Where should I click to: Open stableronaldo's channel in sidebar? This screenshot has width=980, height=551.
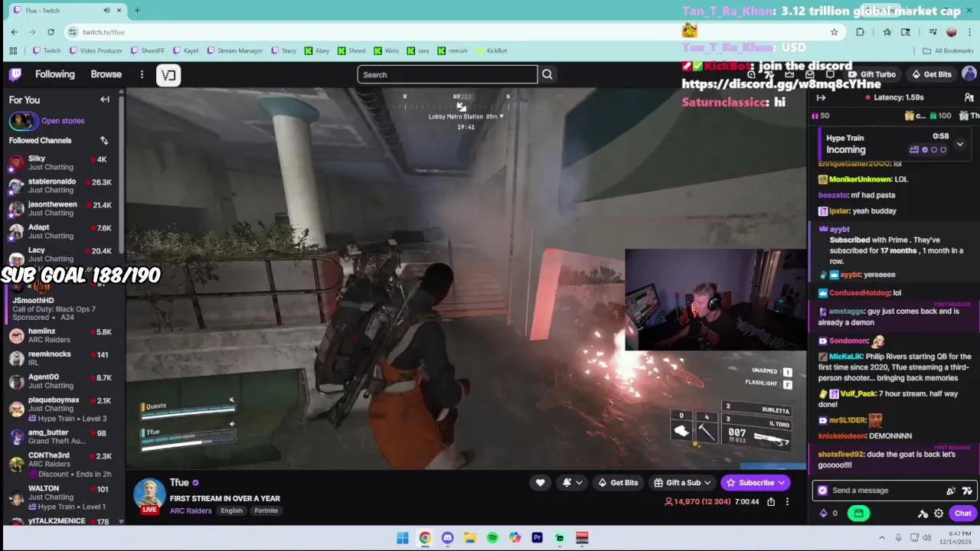(61, 186)
